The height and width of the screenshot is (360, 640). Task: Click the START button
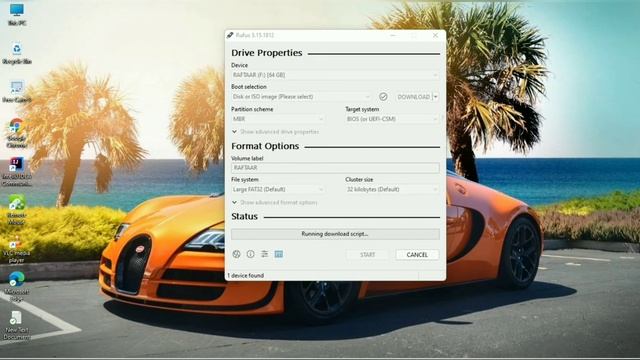coord(367,255)
